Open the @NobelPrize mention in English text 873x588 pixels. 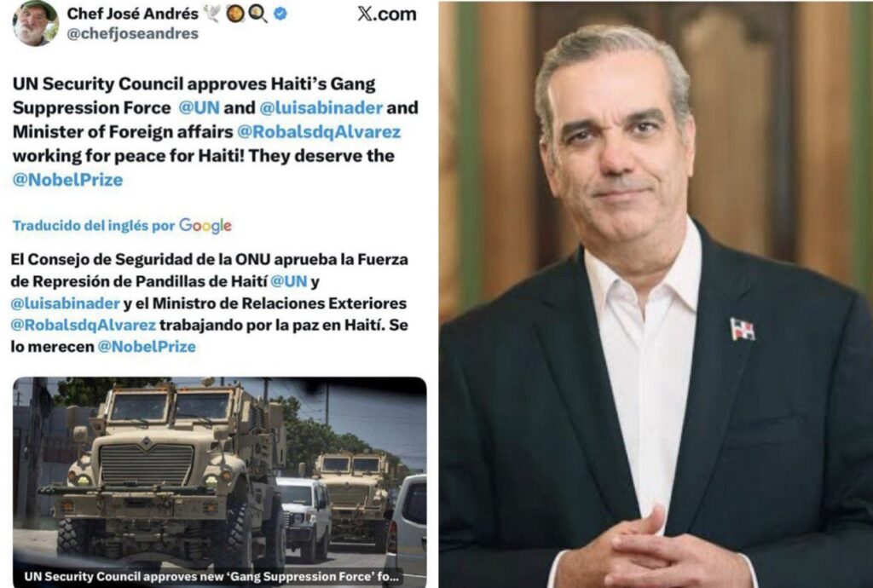67,180
